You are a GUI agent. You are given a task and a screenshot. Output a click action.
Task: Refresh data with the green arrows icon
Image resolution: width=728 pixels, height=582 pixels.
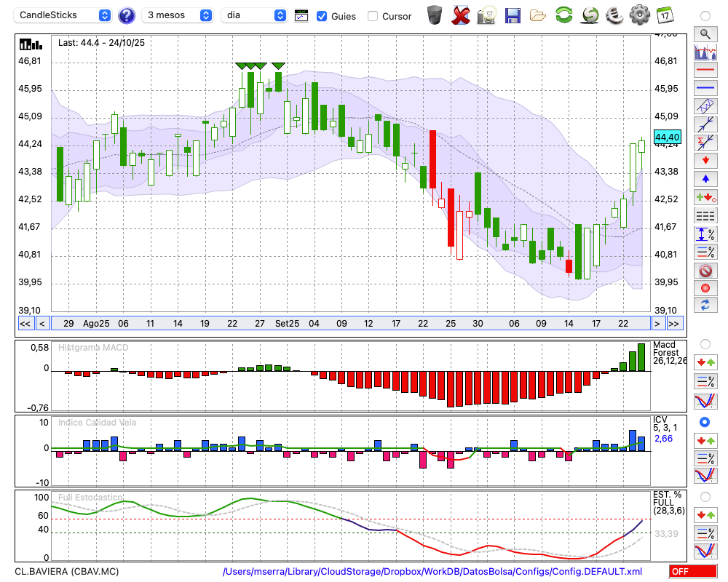(564, 15)
